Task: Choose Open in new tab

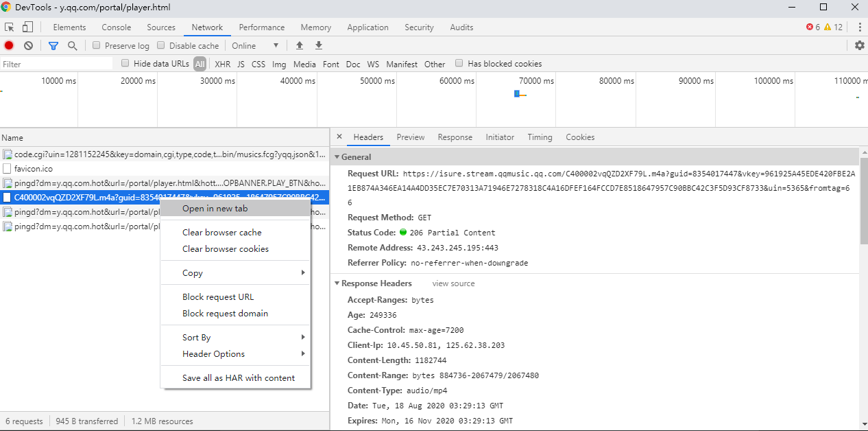Action: point(235,209)
